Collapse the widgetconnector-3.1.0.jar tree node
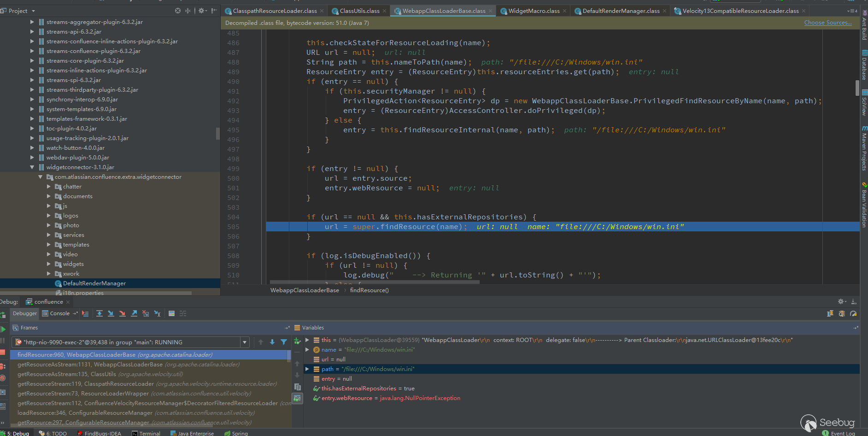868x436 pixels. click(x=32, y=167)
